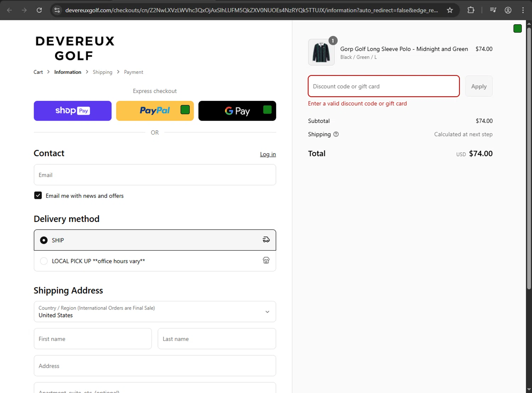
Task: Click the polo shirt product thumbnail
Action: [321, 52]
